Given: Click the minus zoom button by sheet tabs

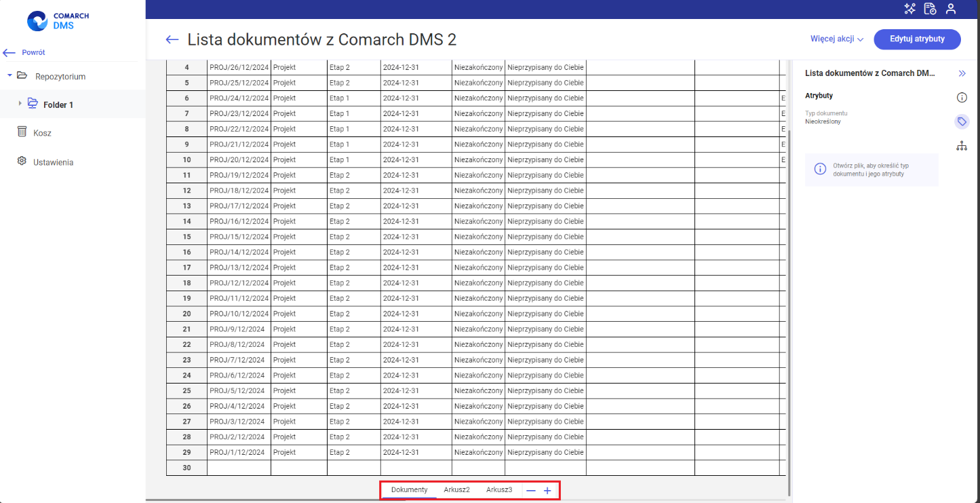Looking at the screenshot, I should 531,490.
